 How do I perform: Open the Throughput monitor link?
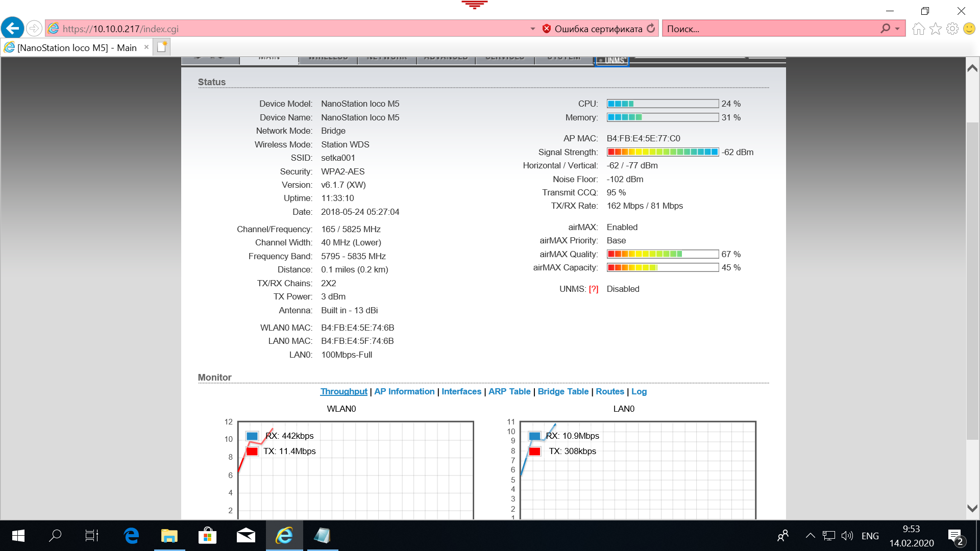[344, 391]
